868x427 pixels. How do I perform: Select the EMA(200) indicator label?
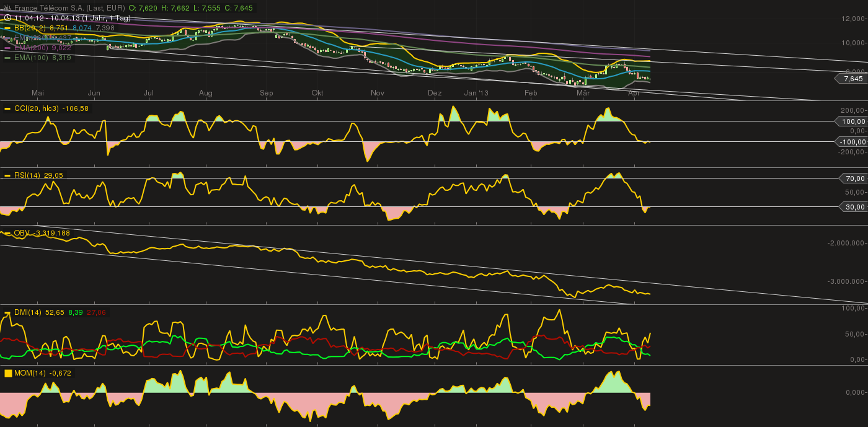click(x=32, y=48)
